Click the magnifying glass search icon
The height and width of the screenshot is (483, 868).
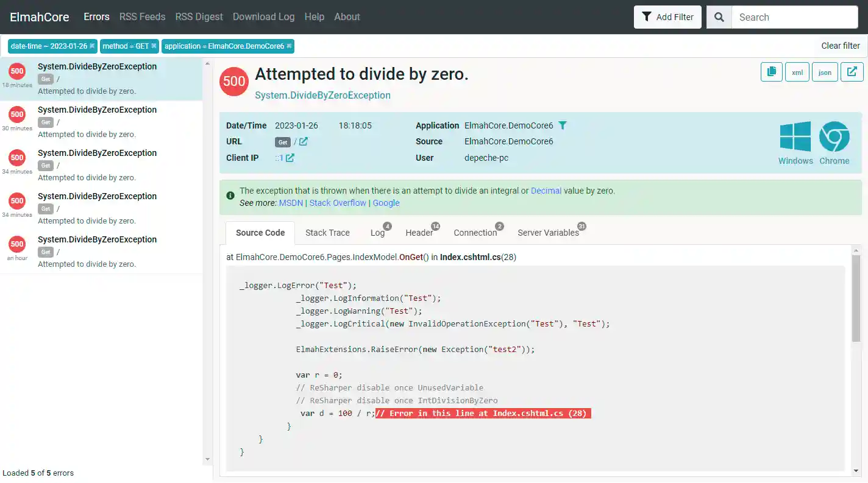point(719,17)
